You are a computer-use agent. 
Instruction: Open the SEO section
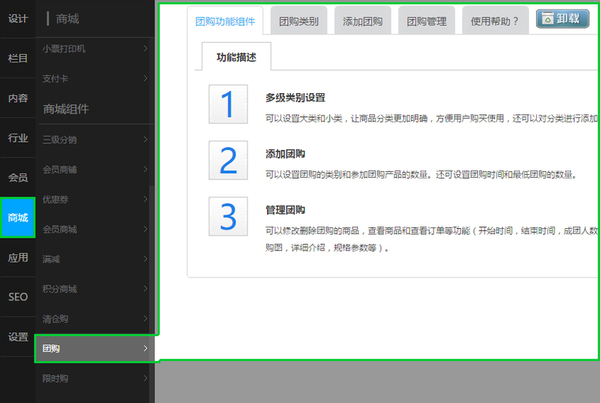18,297
